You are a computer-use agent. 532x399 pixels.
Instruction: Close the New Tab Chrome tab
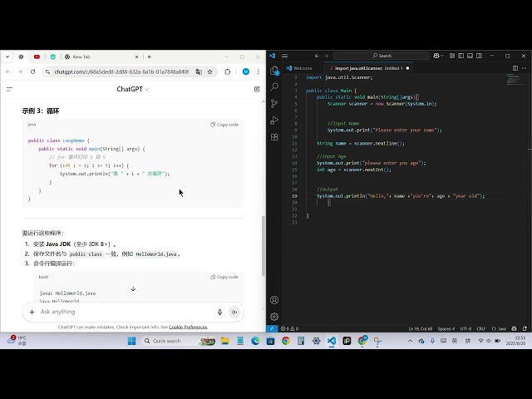[x=136, y=57]
